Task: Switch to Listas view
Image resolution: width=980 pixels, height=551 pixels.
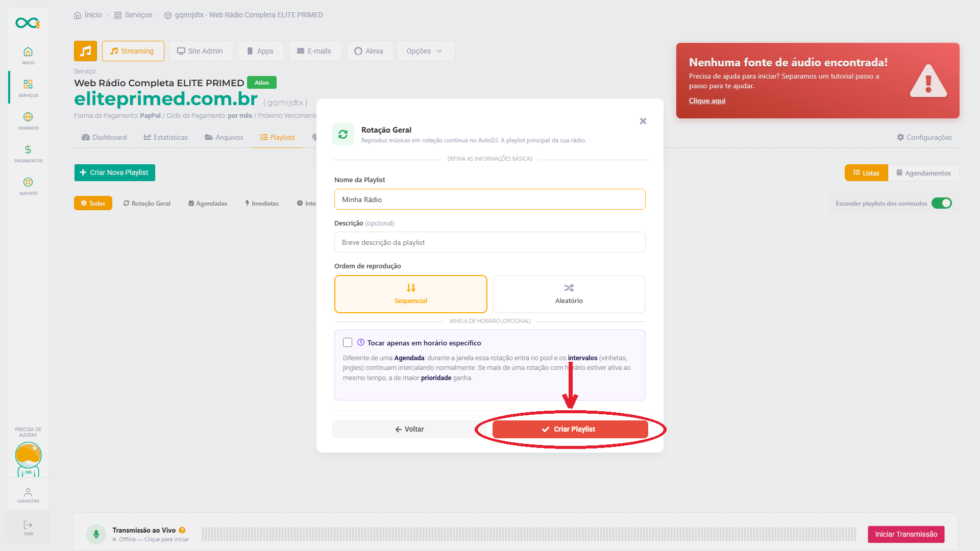Action: coord(866,173)
